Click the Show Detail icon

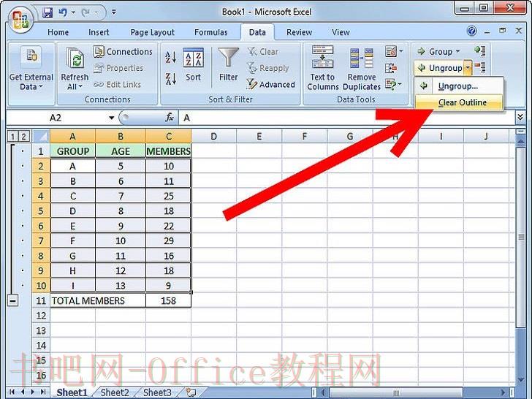(x=480, y=51)
